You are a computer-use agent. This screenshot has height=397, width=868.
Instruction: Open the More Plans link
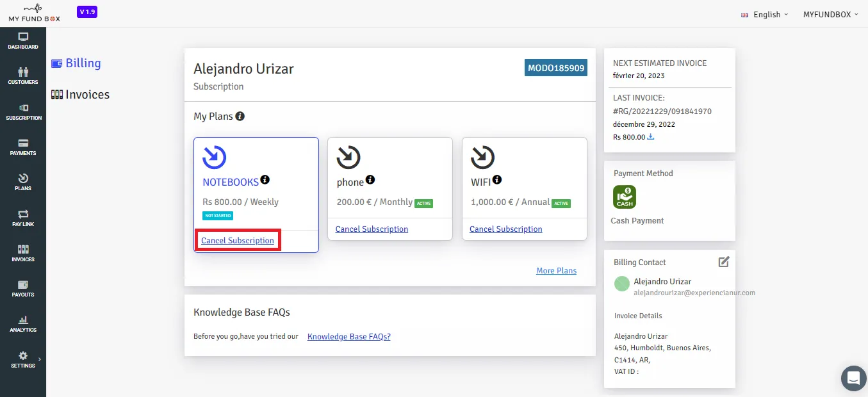click(557, 271)
